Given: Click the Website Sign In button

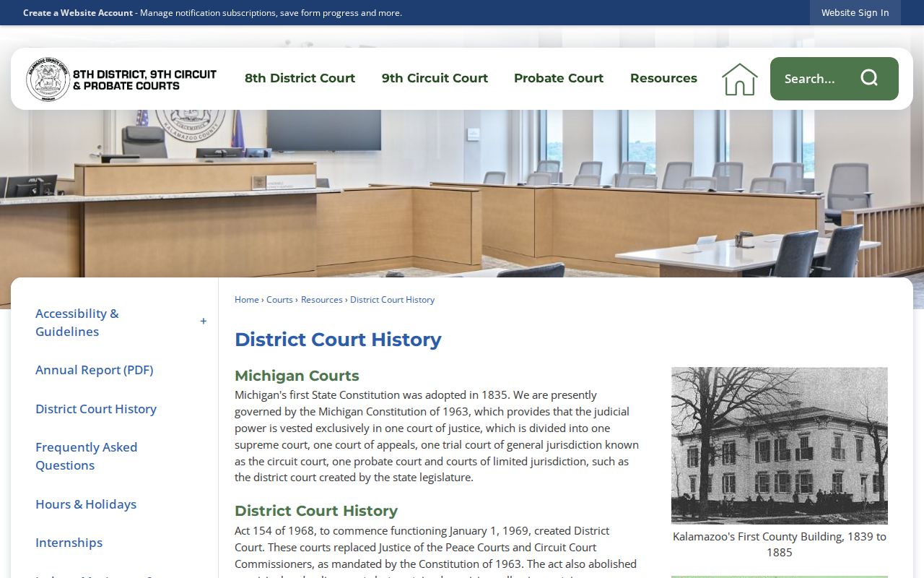Looking at the screenshot, I should click(855, 13).
